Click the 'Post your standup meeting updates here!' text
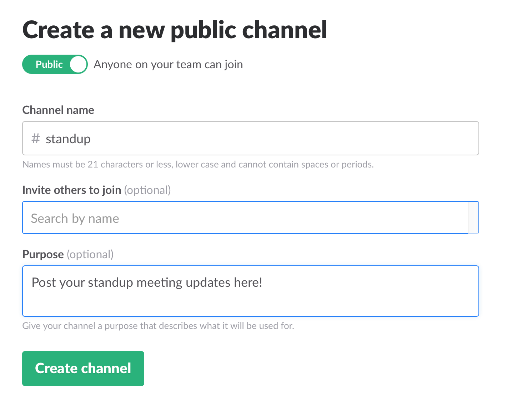 coord(147,282)
